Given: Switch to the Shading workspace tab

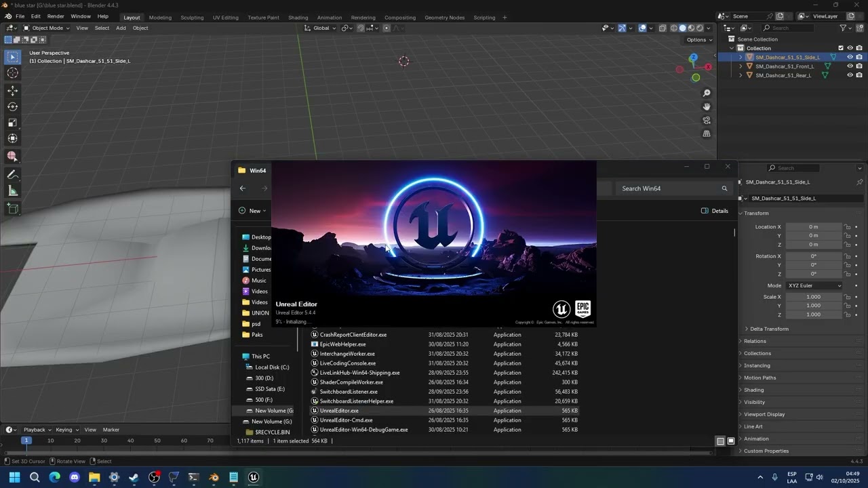Looking at the screenshot, I should pyautogui.click(x=298, y=17).
